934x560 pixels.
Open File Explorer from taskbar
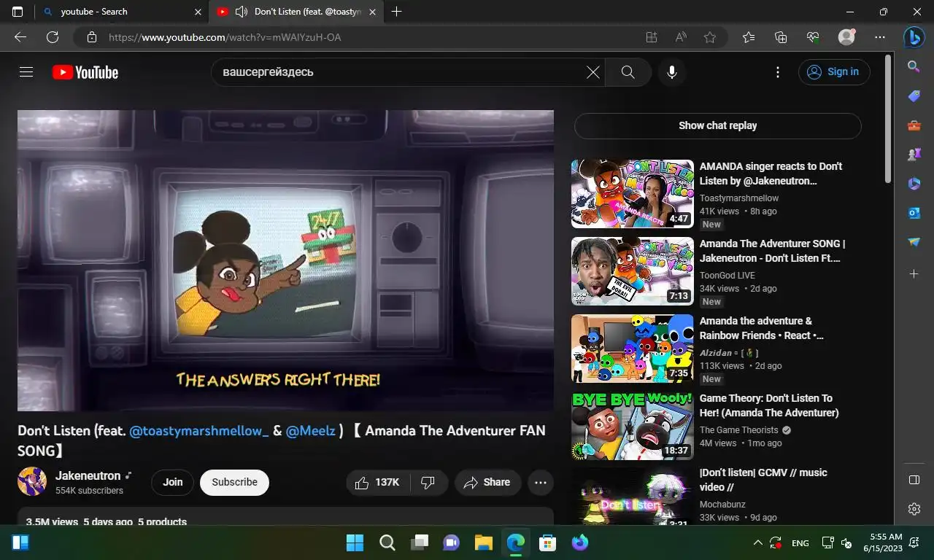coord(484,542)
